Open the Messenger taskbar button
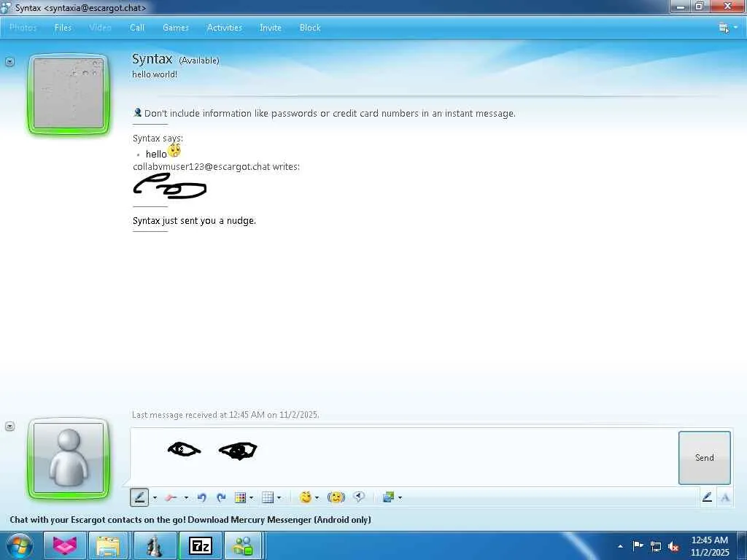 pos(242,545)
